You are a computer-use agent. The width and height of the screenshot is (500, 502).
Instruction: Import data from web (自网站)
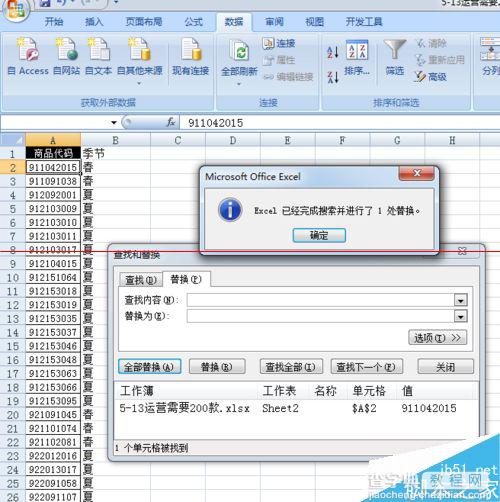point(67,57)
